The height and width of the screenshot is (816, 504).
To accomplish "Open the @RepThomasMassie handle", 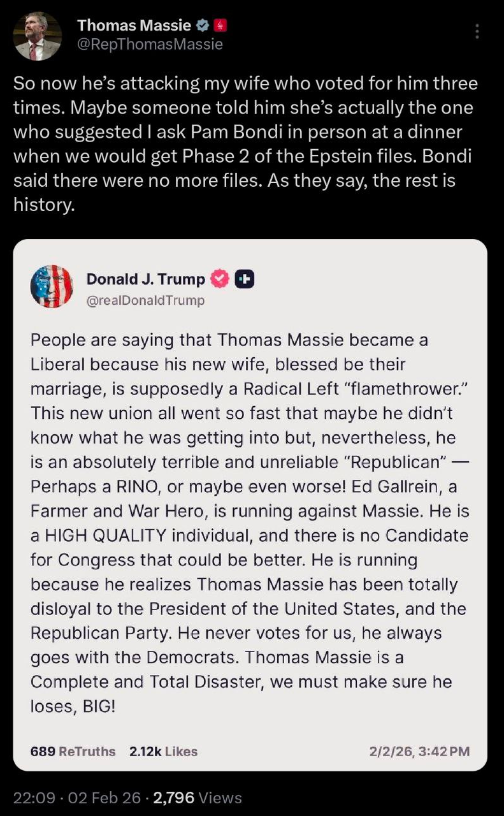I will coord(150,44).
